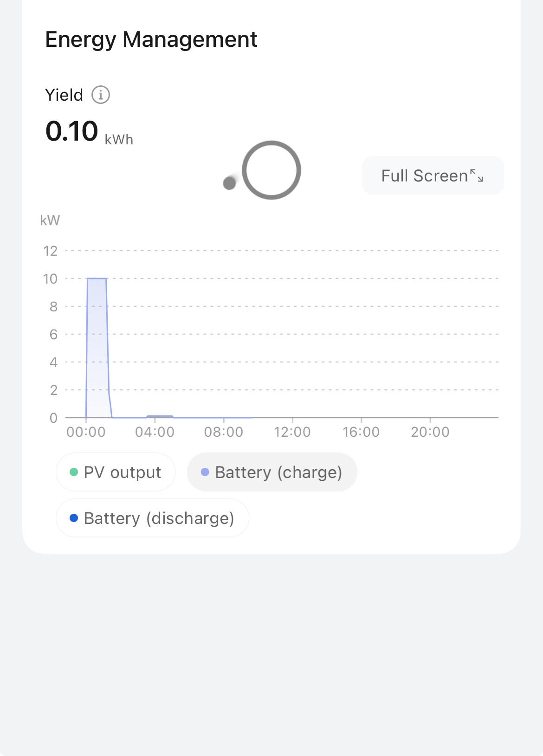Click the dark blue Battery (discharge) dot
The width and height of the screenshot is (543, 756).
click(x=74, y=518)
